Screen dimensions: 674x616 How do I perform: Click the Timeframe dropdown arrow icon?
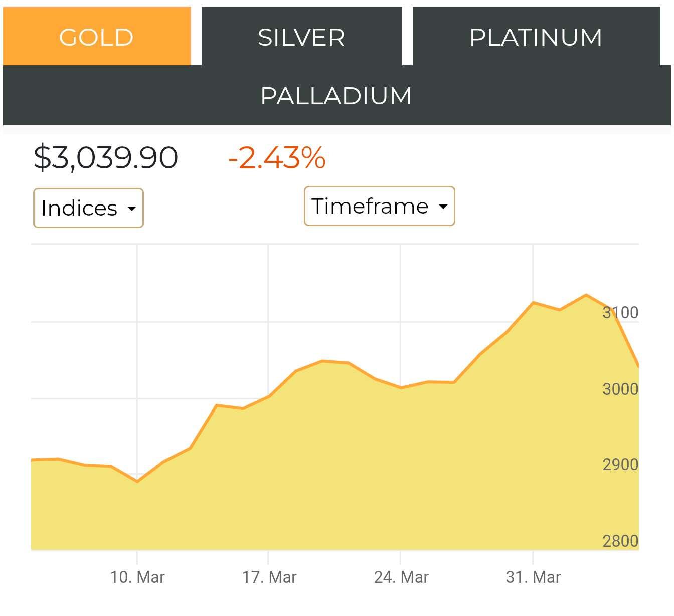(443, 207)
